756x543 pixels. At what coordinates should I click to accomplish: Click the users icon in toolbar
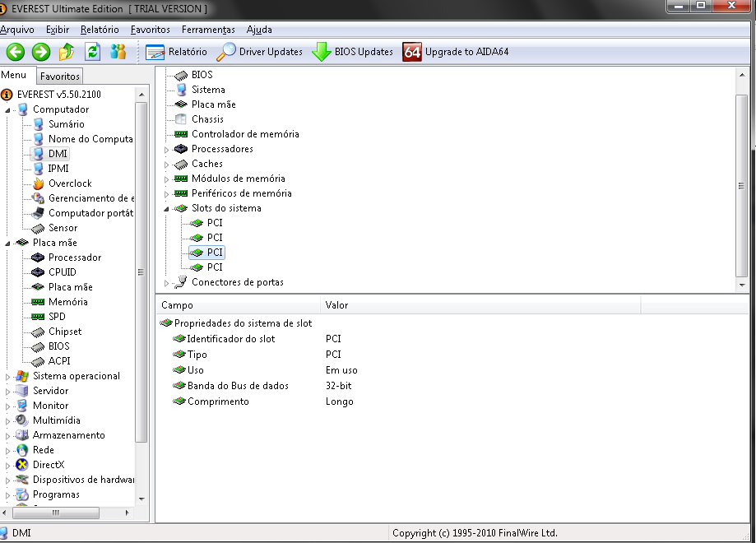pyautogui.click(x=118, y=52)
